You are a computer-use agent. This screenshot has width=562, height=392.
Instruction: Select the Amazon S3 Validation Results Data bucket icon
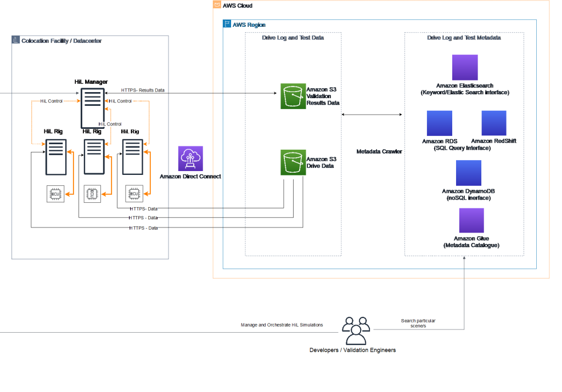pyautogui.click(x=293, y=96)
